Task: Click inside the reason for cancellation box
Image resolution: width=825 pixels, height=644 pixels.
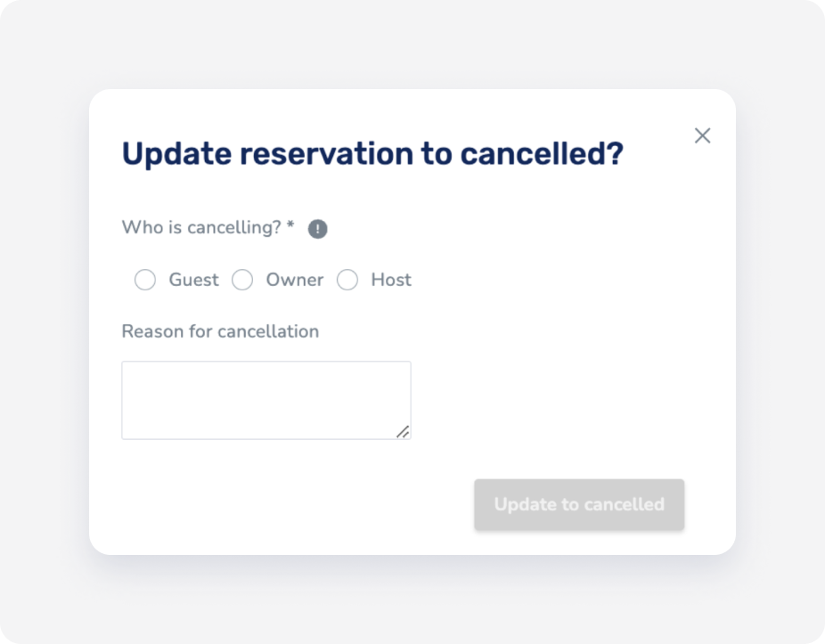Action: (x=265, y=399)
